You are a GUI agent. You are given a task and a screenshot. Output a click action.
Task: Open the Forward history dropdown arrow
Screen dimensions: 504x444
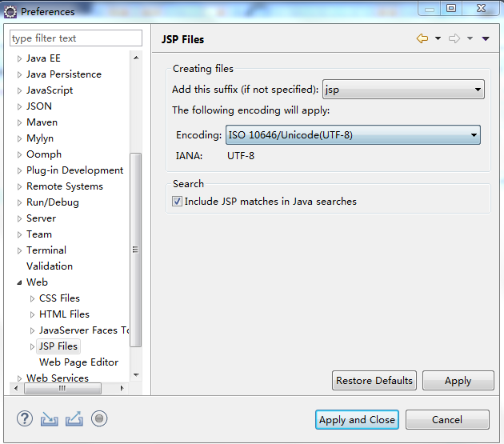(x=470, y=38)
